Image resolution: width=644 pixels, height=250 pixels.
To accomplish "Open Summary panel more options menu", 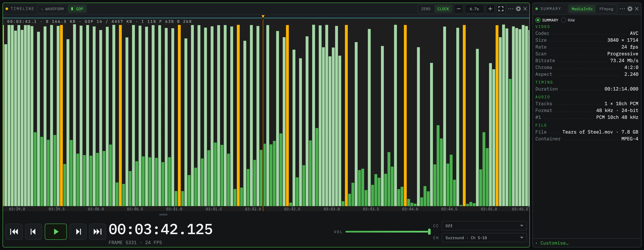I will (622, 9).
